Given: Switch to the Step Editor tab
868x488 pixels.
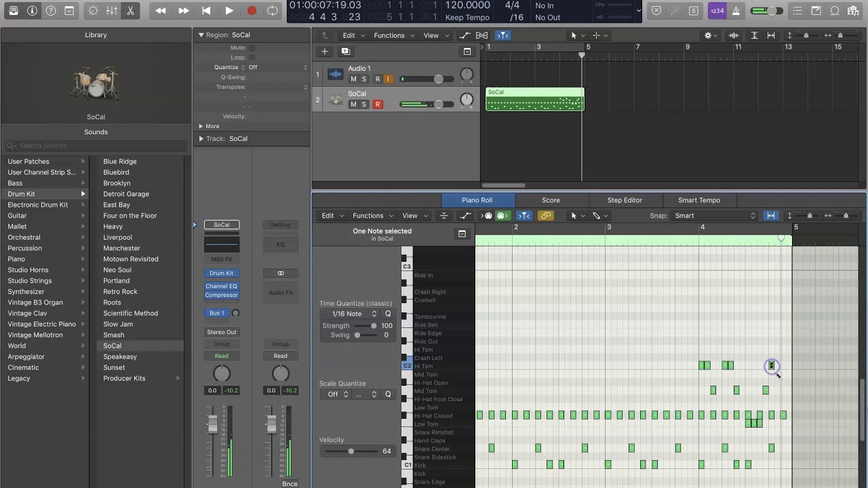Looking at the screenshot, I should point(625,200).
